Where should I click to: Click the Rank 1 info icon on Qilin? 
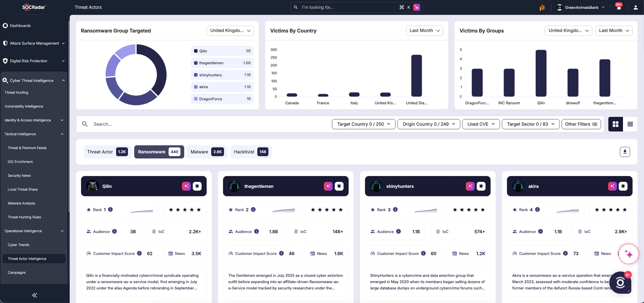(110, 210)
